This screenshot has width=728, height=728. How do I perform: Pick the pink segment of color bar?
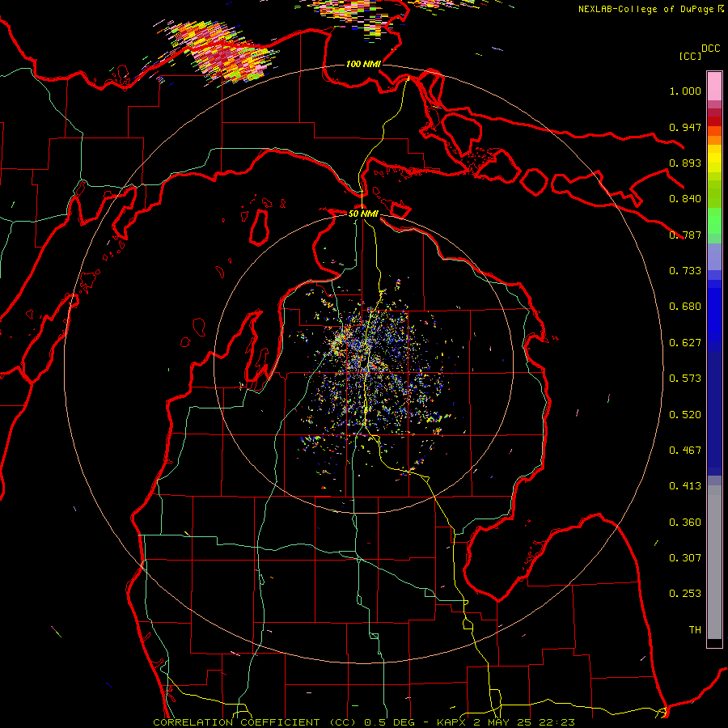[714, 87]
